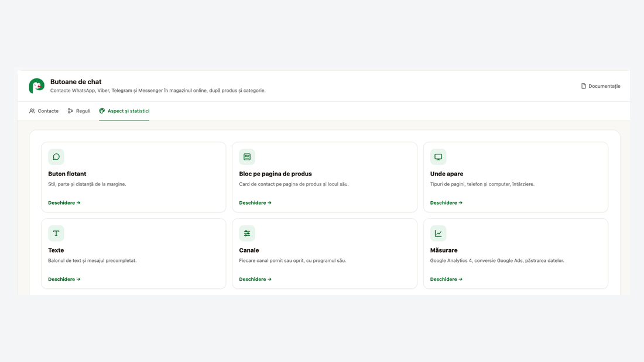The height and width of the screenshot is (362, 644).
Task: Click the subtitle starting 'Contacte WhatsApp, Viber'
Action: pyautogui.click(x=157, y=90)
